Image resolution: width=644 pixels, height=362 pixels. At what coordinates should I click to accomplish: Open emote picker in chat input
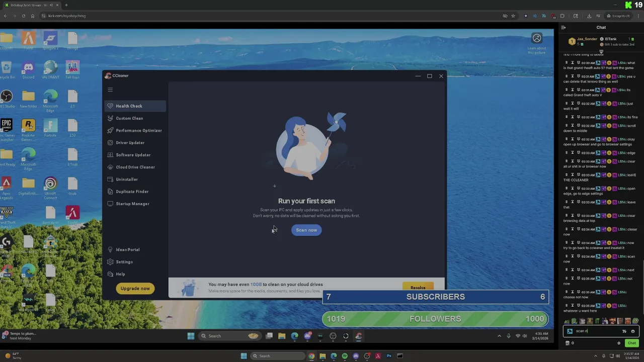point(632,331)
